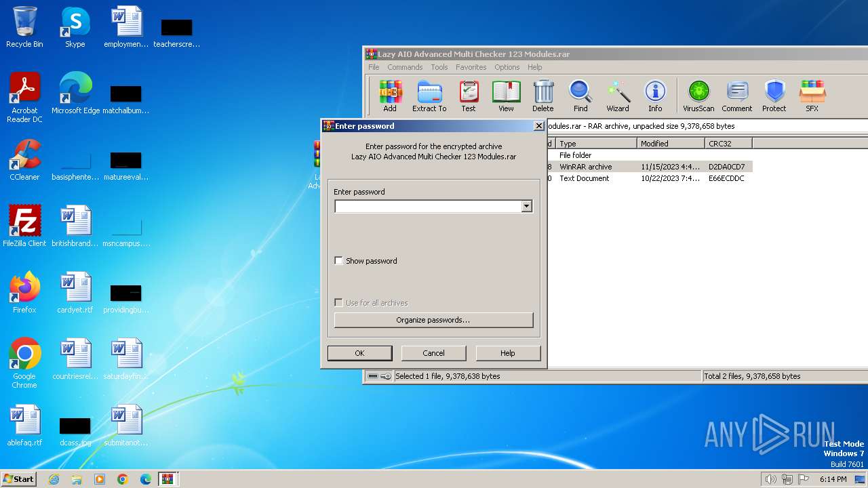This screenshot has width=868, height=488.
Task: Open the Options menu
Action: tap(507, 67)
